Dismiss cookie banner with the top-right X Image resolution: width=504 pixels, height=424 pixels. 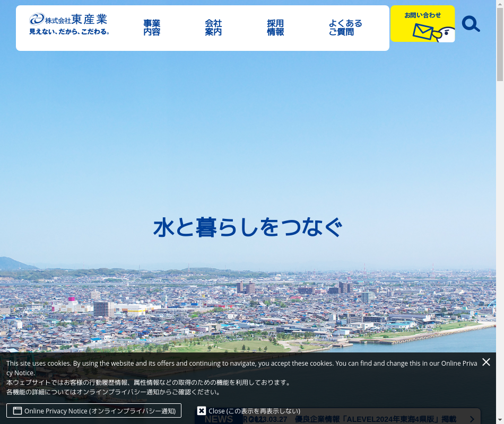[486, 362]
